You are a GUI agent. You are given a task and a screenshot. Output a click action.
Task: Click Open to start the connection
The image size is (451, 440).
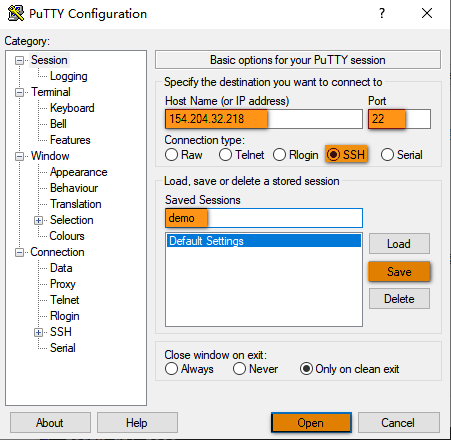tap(311, 423)
